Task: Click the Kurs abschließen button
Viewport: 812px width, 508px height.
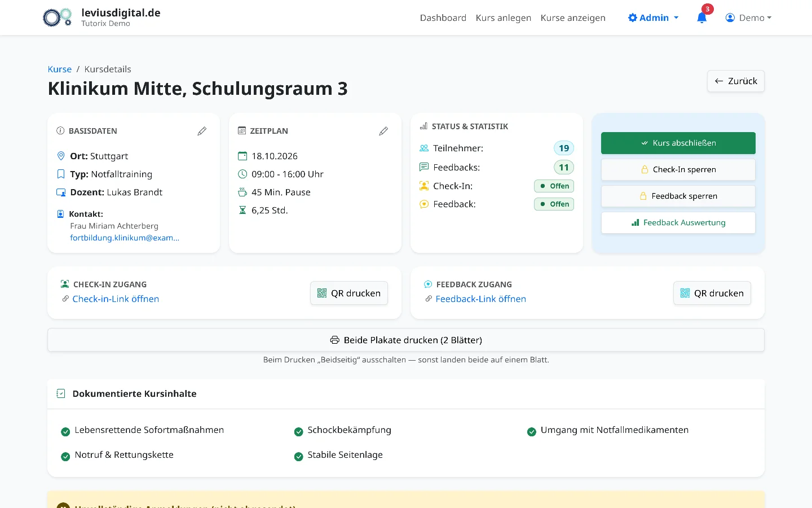Action: [x=678, y=143]
